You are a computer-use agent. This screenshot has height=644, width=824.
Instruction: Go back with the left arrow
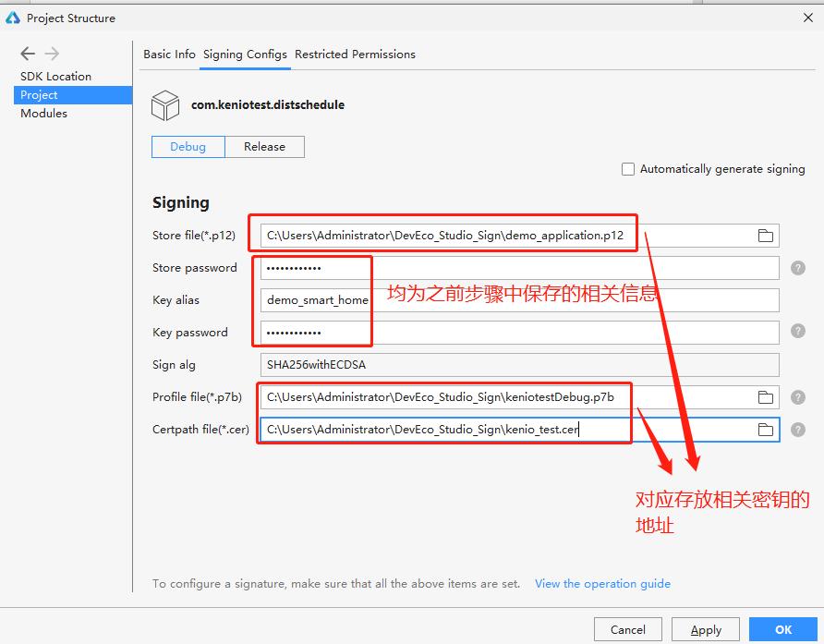tap(28, 53)
